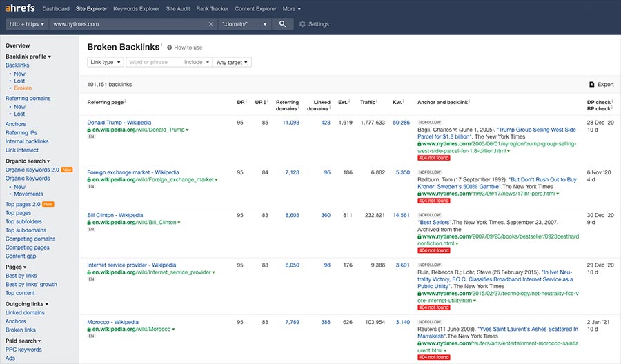Open the Include filter dropdown
The width and height of the screenshot is (621, 364).
(197, 62)
